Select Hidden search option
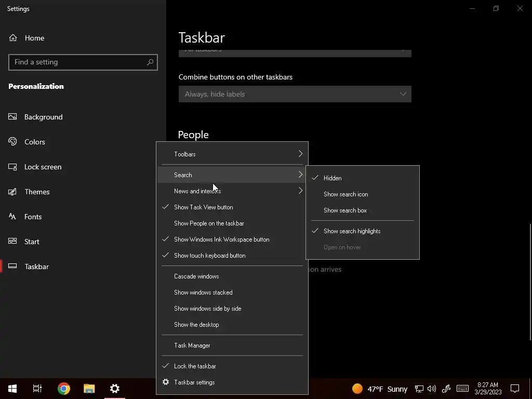 click(362, 178)
